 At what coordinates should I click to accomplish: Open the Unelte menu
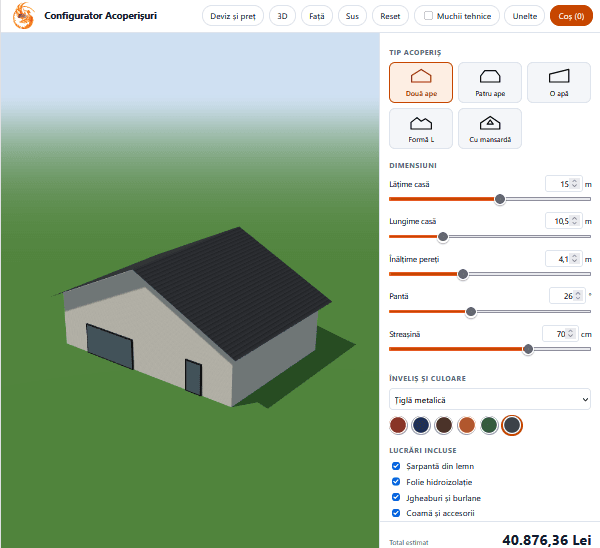tap(524, 16)
